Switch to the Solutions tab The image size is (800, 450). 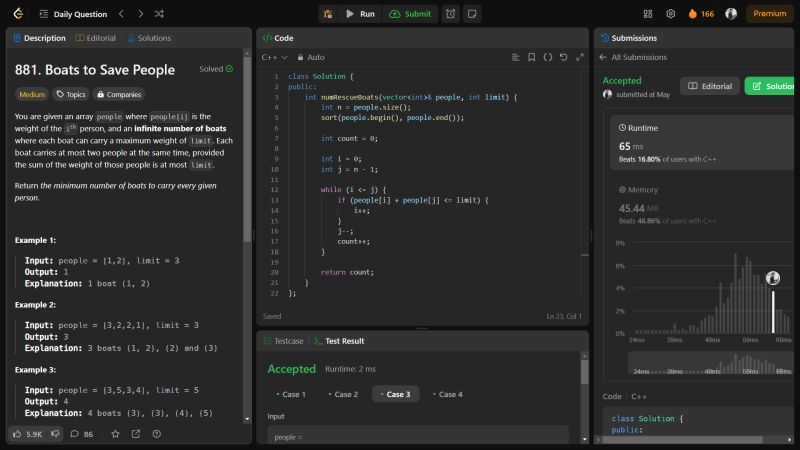149,38
